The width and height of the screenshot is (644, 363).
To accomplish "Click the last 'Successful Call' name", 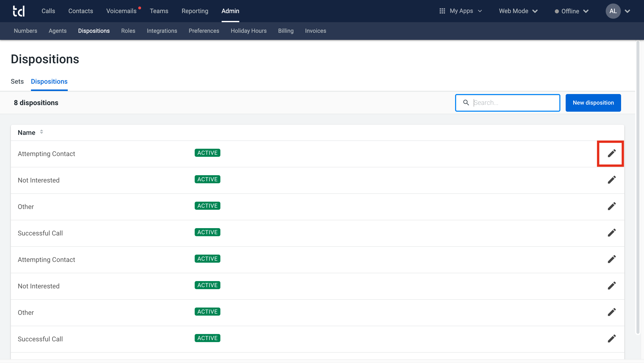I will click(x=40, y=339).
